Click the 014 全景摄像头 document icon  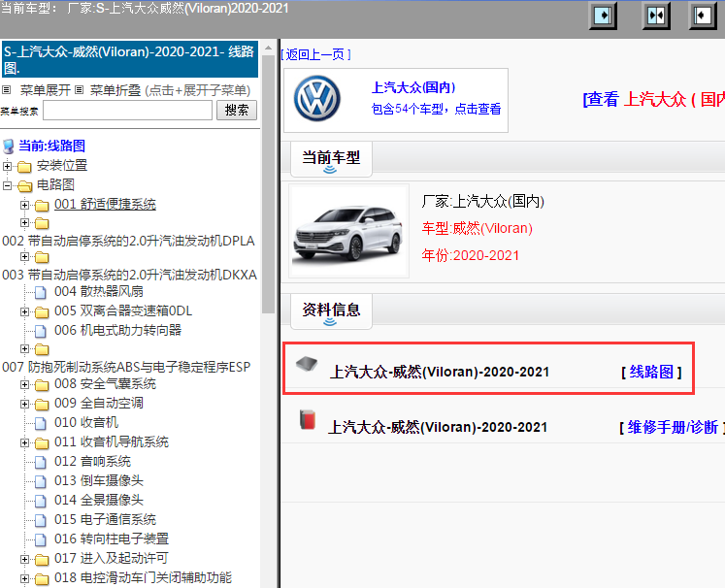[41, 501]
